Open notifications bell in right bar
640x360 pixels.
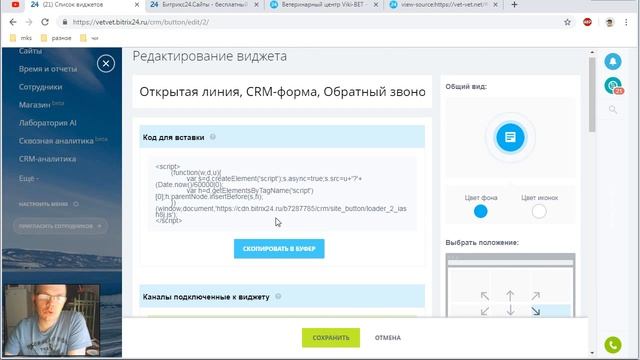(x=613, y=62)
